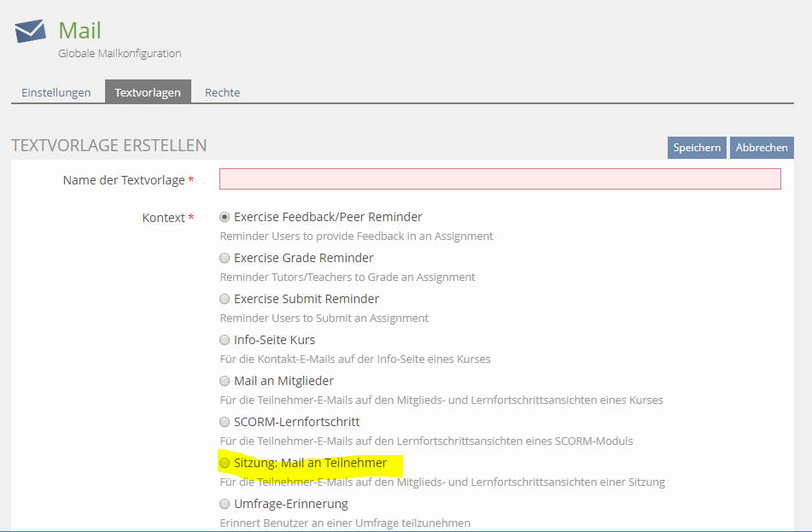812x532 pixels.
Task: Click the Kontext field label
Action: 163,218
